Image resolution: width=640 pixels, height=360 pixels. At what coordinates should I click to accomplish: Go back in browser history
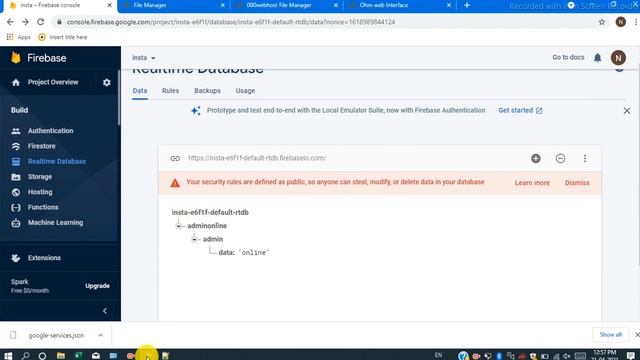(10, 22)
